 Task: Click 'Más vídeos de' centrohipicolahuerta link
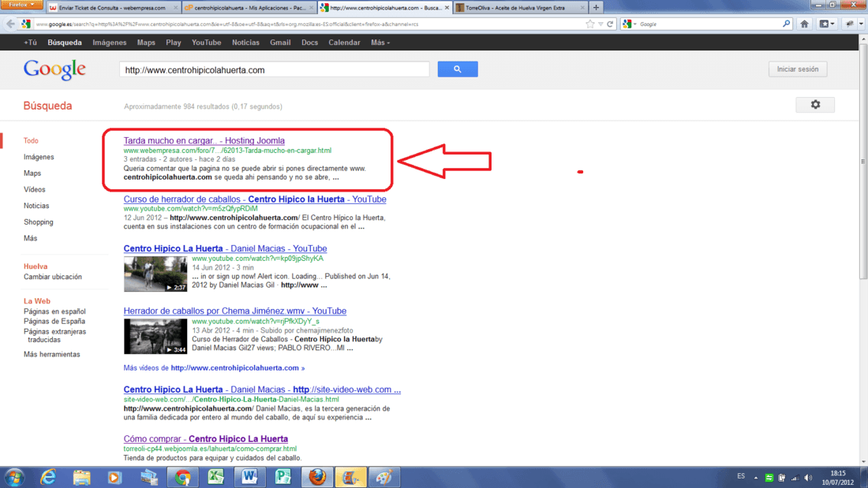click(214, 368)
